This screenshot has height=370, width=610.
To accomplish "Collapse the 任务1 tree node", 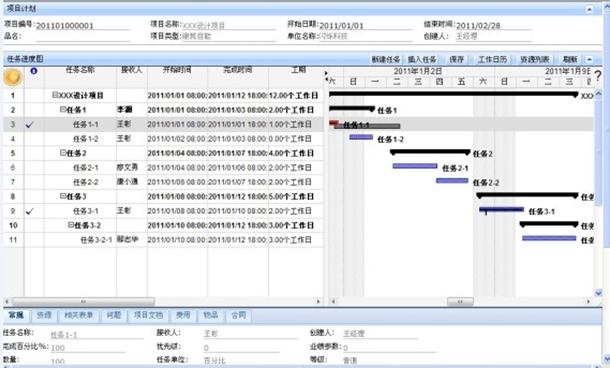I will (63, 110).
